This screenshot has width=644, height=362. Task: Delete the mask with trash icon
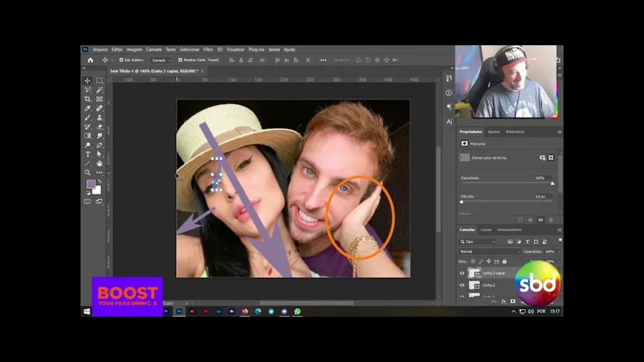point(551,220)
